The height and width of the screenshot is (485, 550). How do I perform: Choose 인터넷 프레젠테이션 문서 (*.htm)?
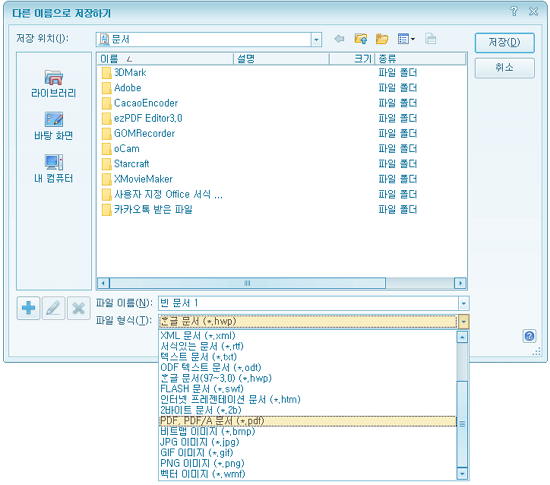click(308, 399)
